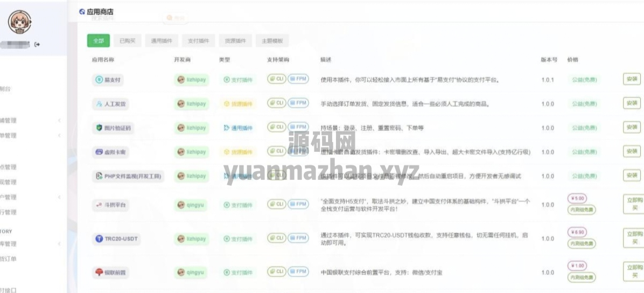Switch to the 已购买 tab
The width and height of the screenshot is (644, 293).
pyautogui.click(x=127, y=41)
